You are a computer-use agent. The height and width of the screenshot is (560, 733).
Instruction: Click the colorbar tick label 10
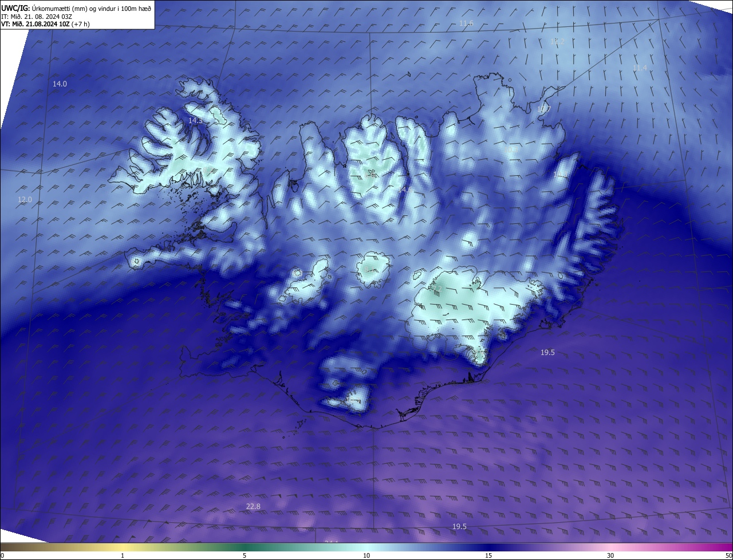[x=366, y=555]
